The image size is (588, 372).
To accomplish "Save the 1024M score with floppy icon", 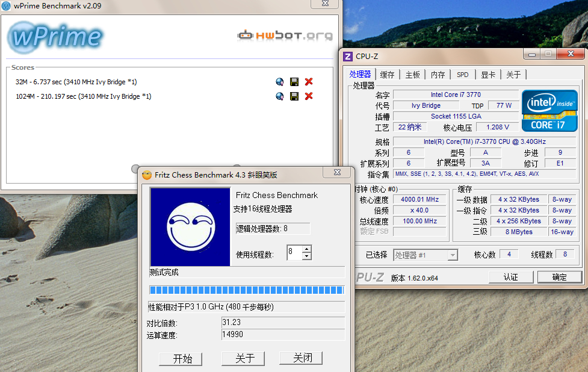I will [294, 96].
